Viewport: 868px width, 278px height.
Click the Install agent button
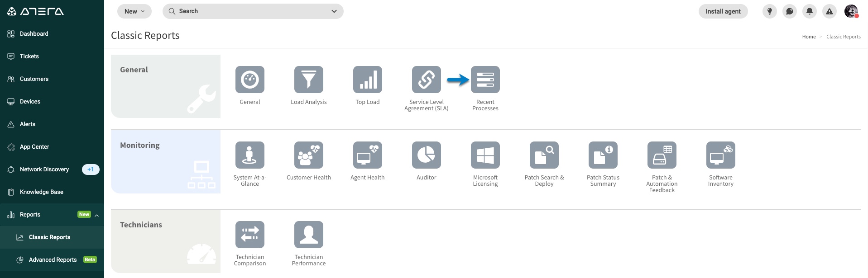723,11
